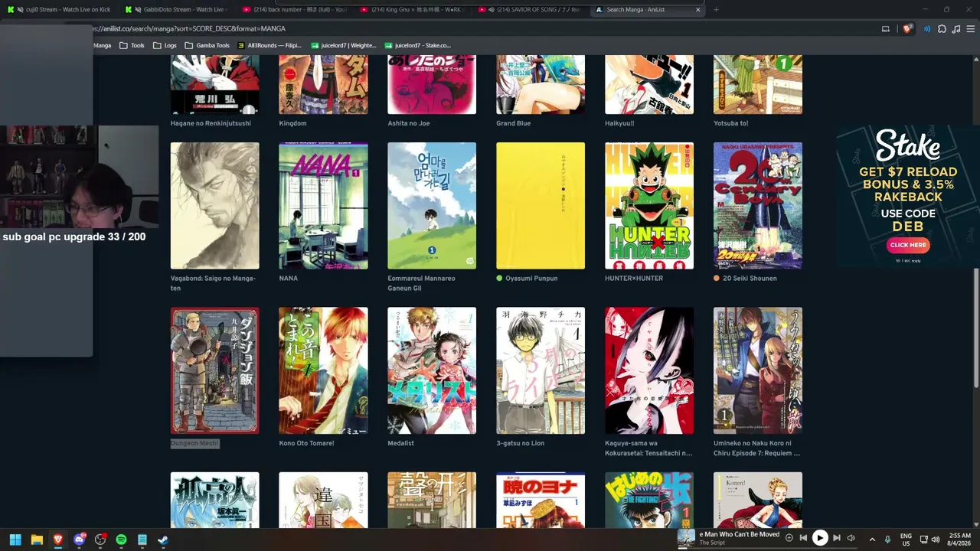Open the Oyasumi Punpun yellow cover
Screen dimensions: 980x551
541,206
